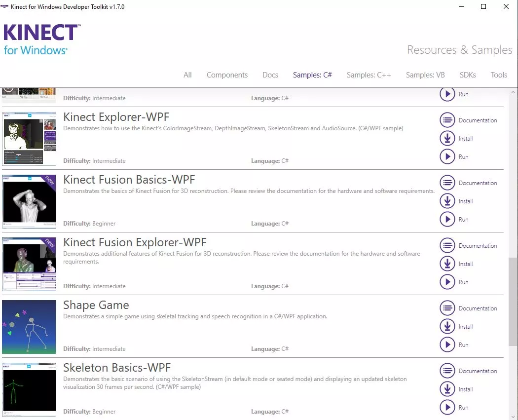Click the Shape Game title
The height and width of the screenshot is (420, 518).
(x=96, y=305)
